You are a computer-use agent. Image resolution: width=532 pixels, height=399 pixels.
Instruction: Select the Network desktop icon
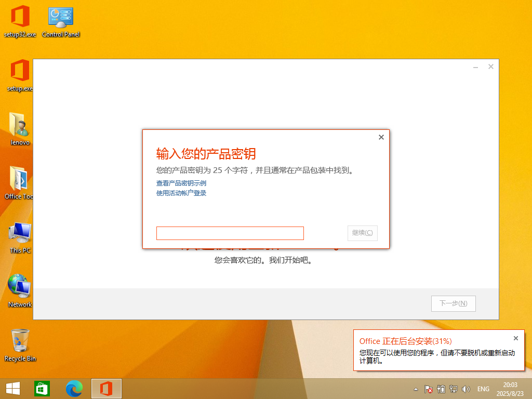[x=20, y=286]
